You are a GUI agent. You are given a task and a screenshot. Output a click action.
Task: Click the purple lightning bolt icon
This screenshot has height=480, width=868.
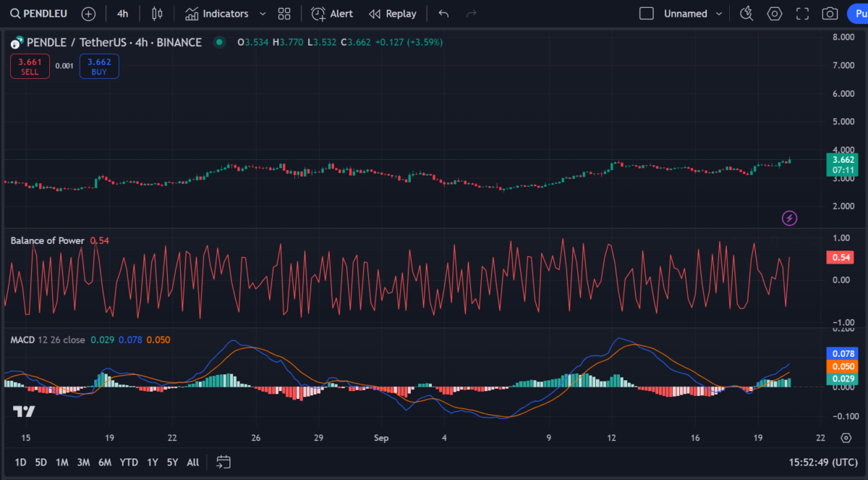click(x=790, y=217)
